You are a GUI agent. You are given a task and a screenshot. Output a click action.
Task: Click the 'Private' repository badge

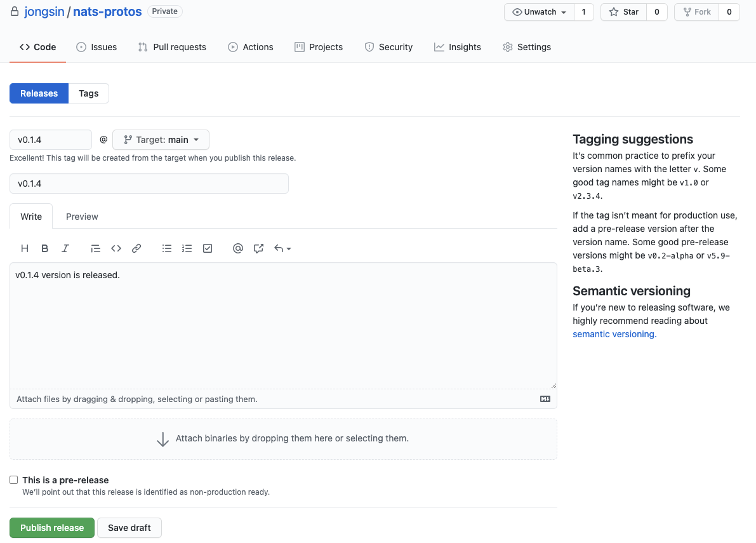(x=165, y=11)
